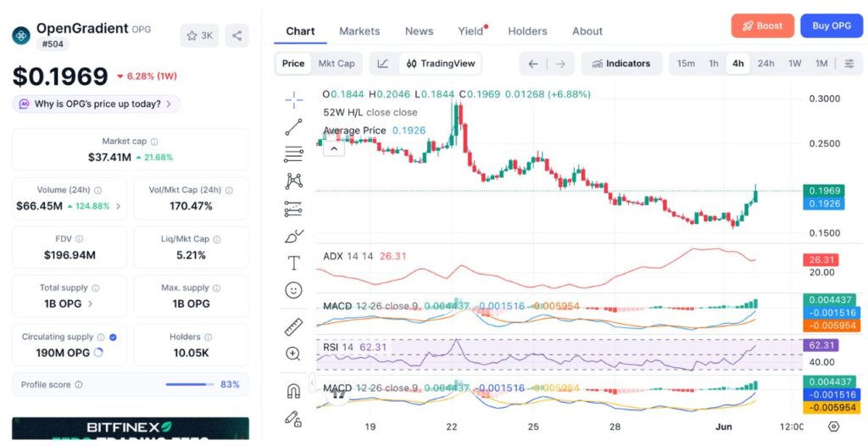Click the 0.1926 average price label
The image size is (868, 446).
824,203
